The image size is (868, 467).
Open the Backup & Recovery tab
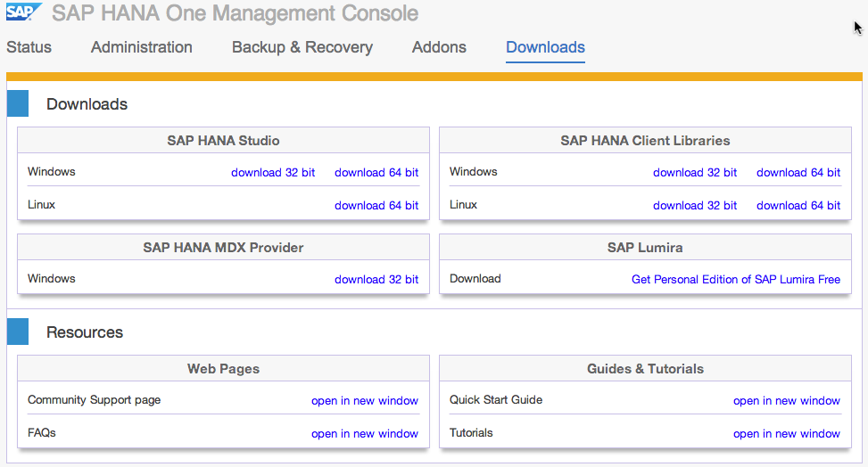coord(302,47)
